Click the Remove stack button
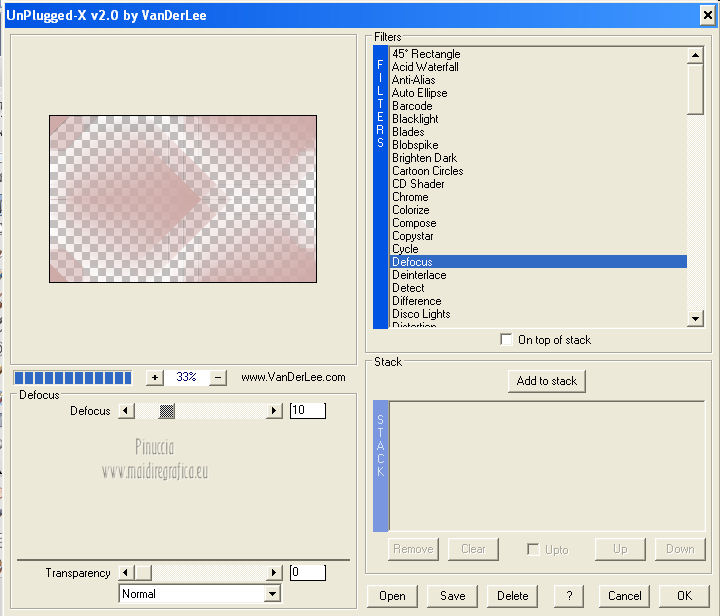The width and height of the screenshot is (720, 616). click(413, 549)
